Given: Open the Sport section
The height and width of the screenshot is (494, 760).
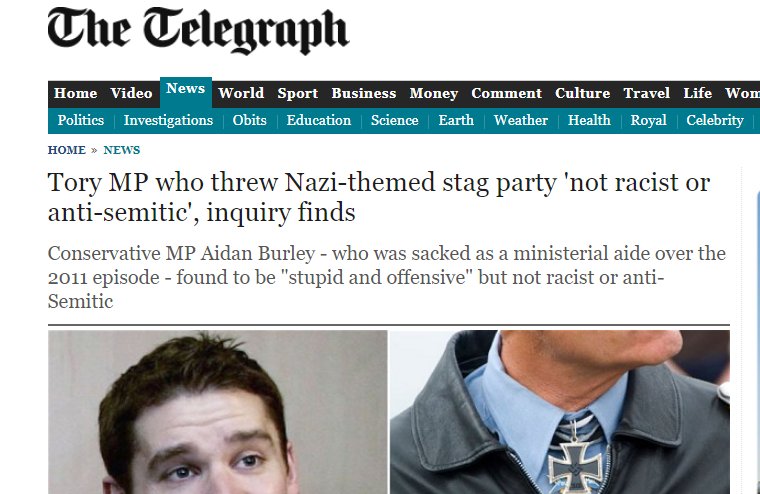Looking at the screenshot, I should [x=298, y=93].
